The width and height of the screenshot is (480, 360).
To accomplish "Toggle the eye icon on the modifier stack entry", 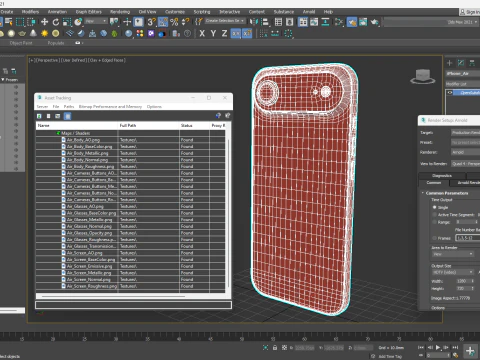I will (x=450, y=92).
